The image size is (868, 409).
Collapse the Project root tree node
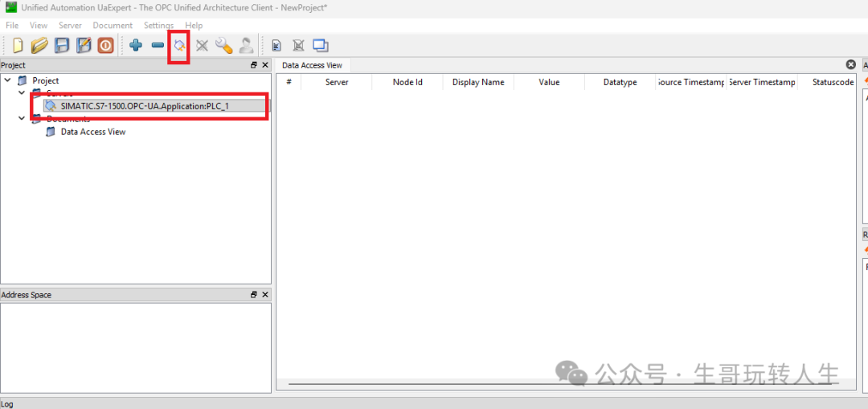pos(7,81)
